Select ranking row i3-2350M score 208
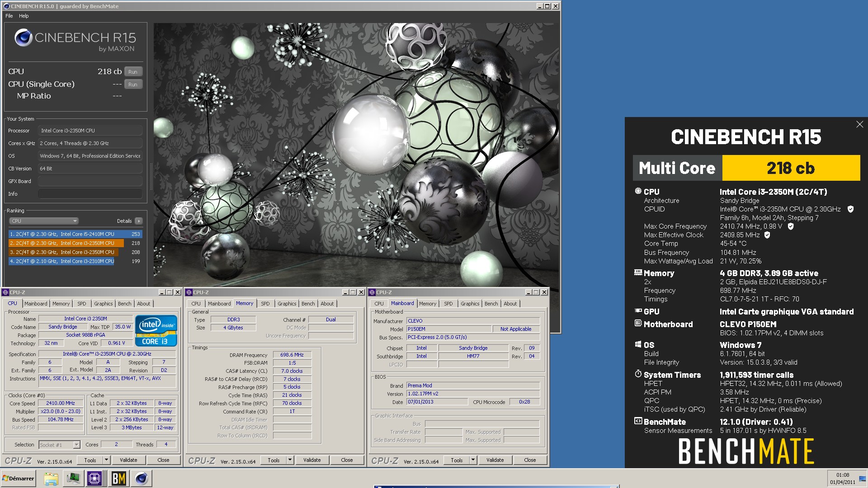Viewport: 868px width, 488px height. pos(75,252)
